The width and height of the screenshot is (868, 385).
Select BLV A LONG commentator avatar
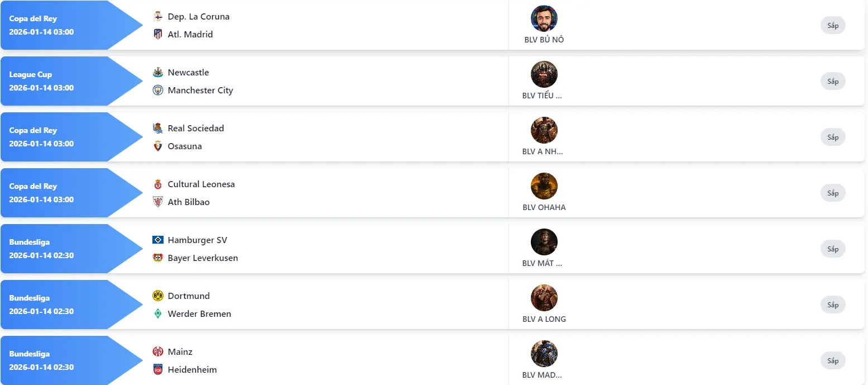(x=544, y=298)
